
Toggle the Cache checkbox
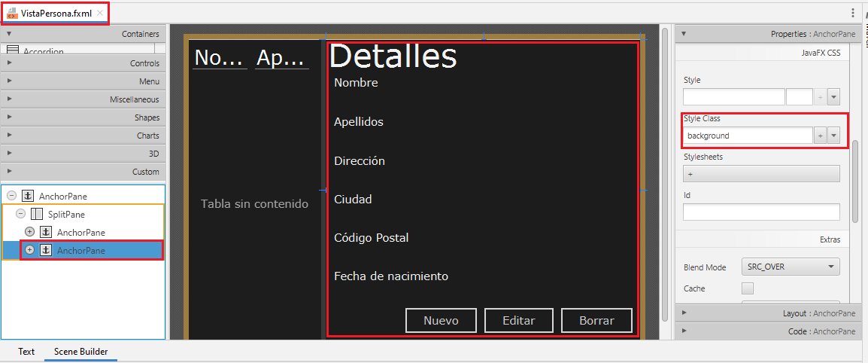tap(748, 288)
